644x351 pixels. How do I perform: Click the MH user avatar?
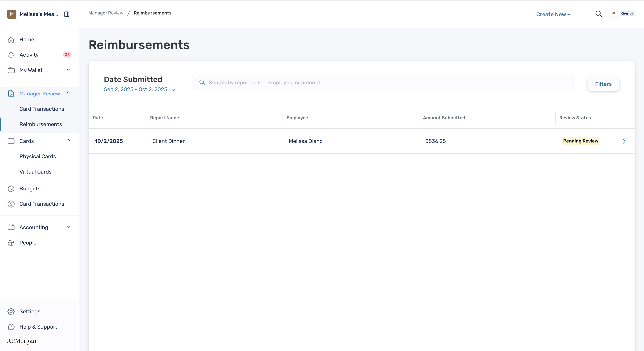(614, 13)
